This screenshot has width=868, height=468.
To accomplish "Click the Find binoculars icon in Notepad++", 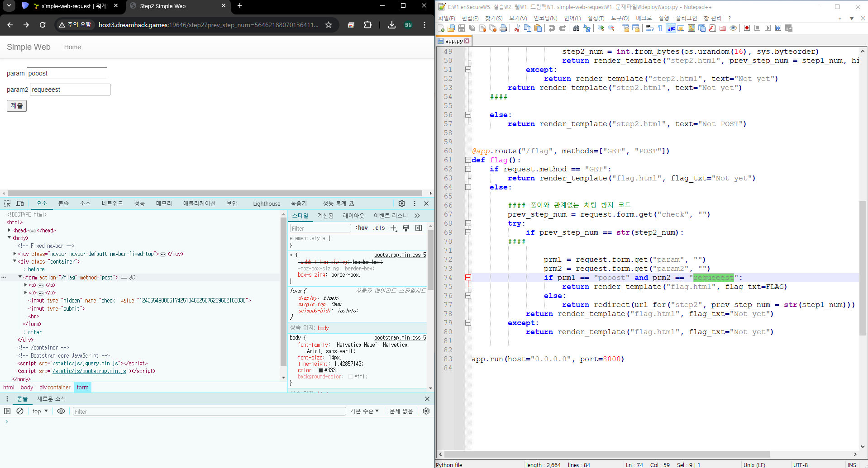I will (576, 28).
